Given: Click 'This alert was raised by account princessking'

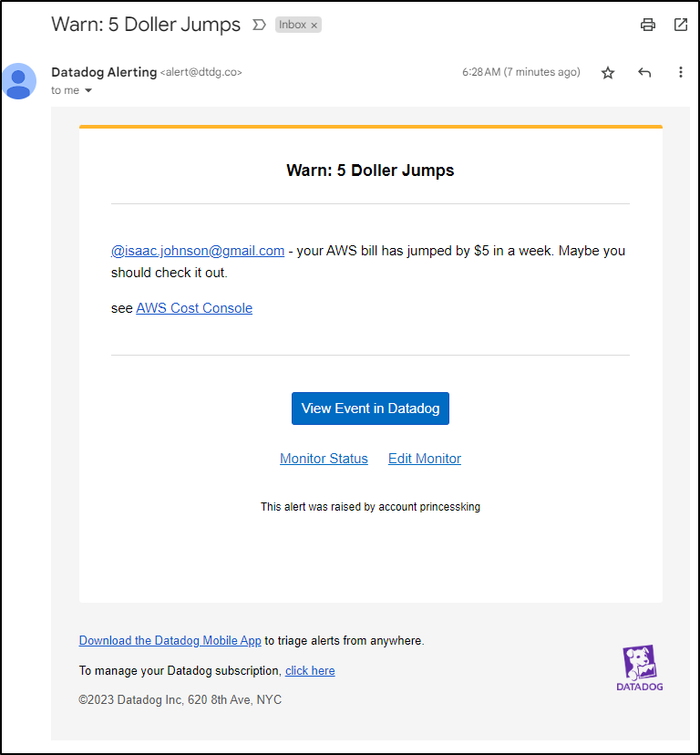Looking at the screenshot, I should click(370, 507).
